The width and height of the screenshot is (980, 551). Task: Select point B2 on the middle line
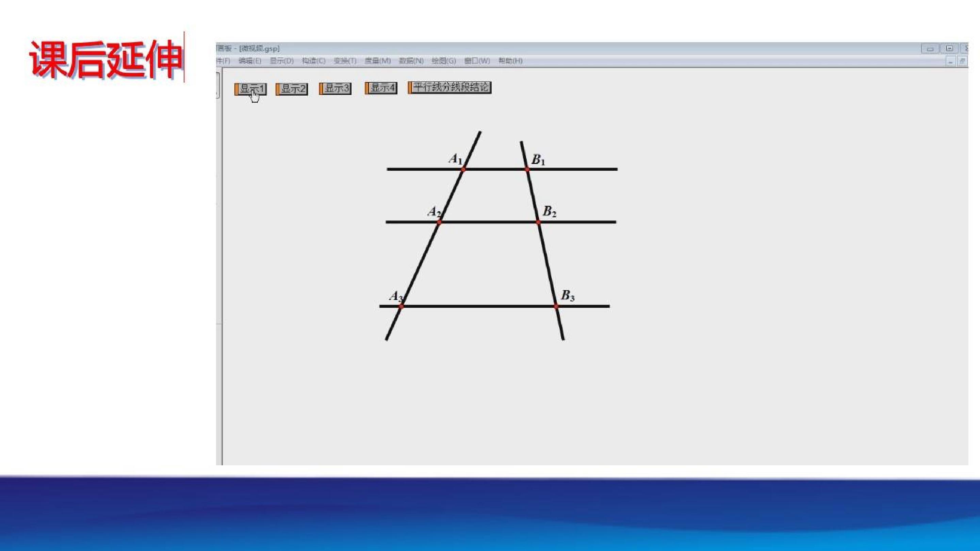538,222
